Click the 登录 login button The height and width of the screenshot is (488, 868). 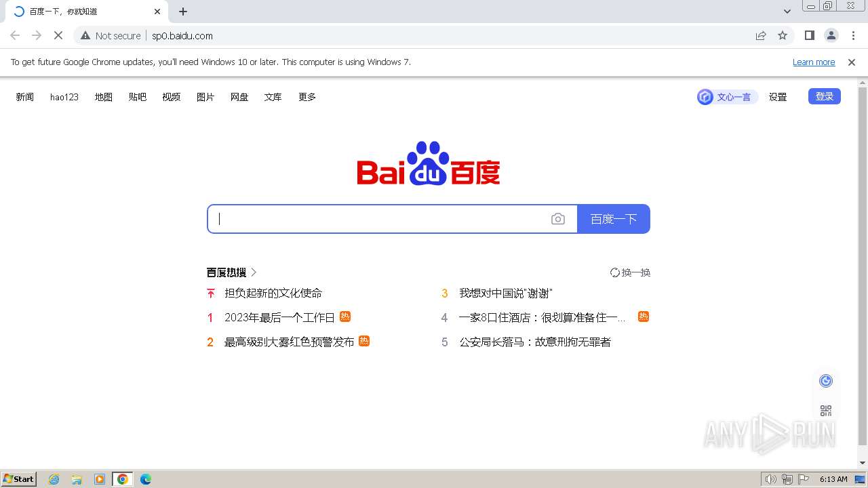(x=825, y=96)
